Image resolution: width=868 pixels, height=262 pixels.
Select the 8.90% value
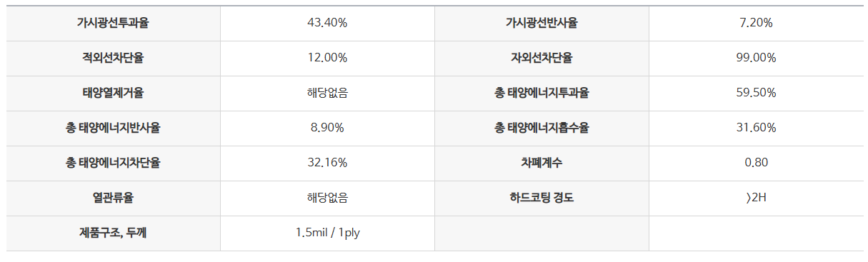click(x=327, y=128)
